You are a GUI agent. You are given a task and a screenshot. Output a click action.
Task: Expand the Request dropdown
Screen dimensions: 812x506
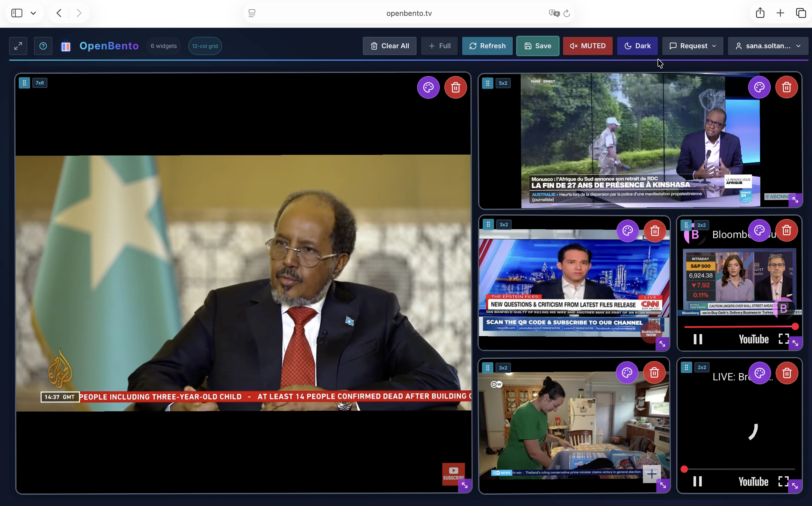click(692, 46)
